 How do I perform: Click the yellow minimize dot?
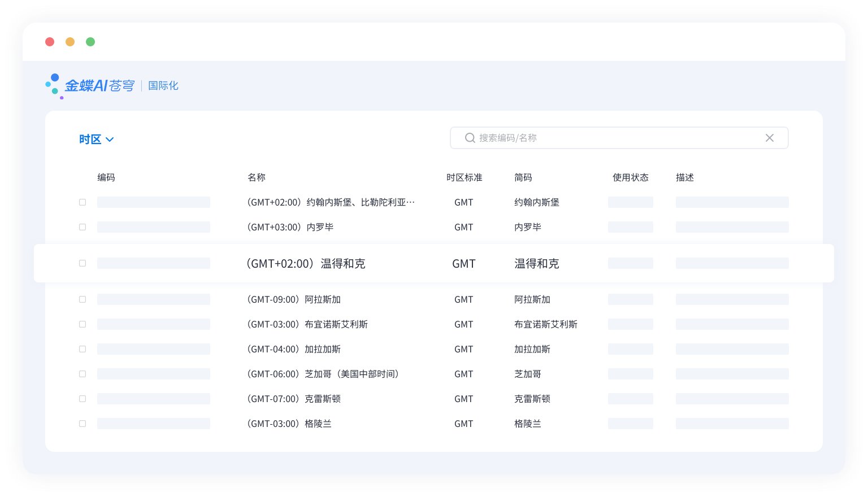[70, 42]
